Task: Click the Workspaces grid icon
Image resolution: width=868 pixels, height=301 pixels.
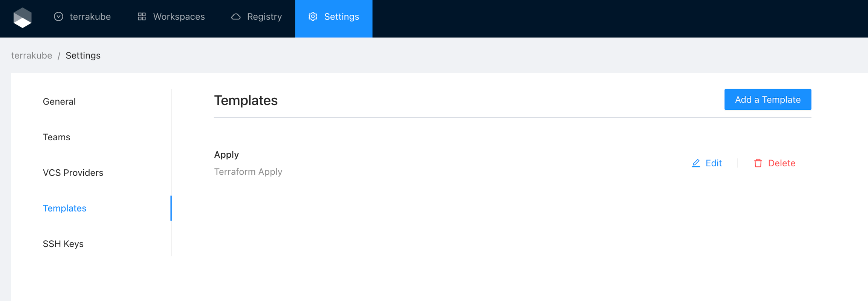Action: [x=142, y=17]
